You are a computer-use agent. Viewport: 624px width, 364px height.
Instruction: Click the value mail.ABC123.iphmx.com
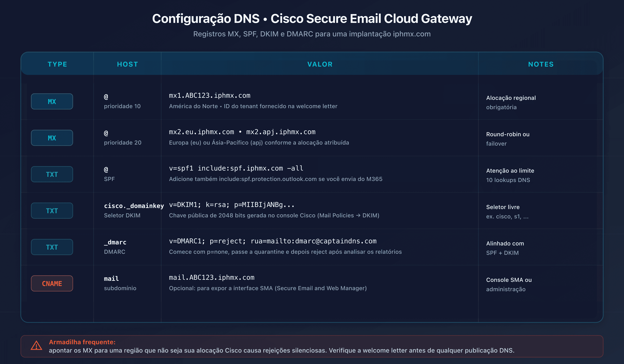211,278
